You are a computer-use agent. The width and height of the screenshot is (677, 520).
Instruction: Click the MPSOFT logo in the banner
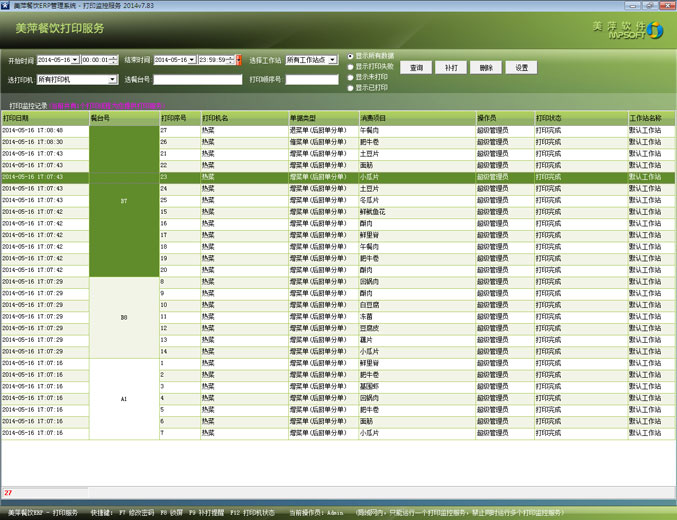pyautogui.click(x=628, y=30)
